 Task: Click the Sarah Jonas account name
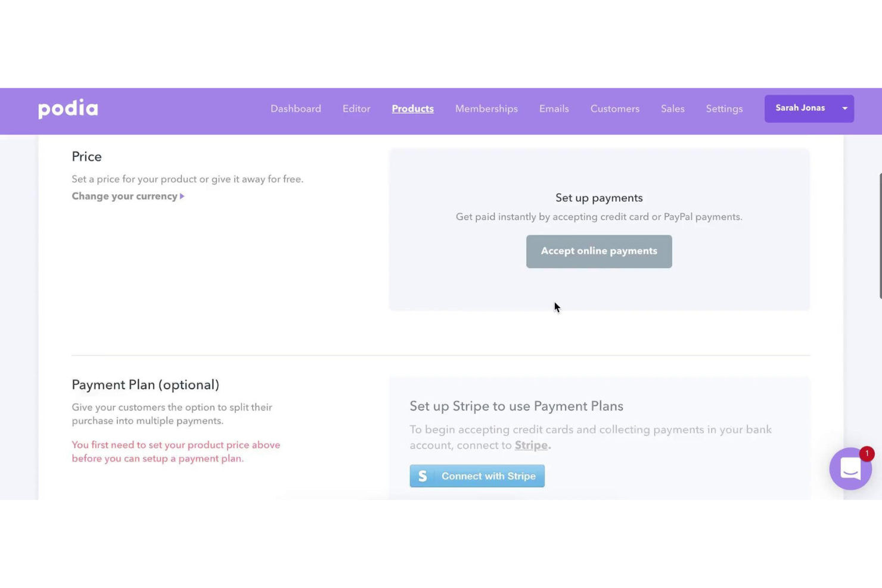800,108
